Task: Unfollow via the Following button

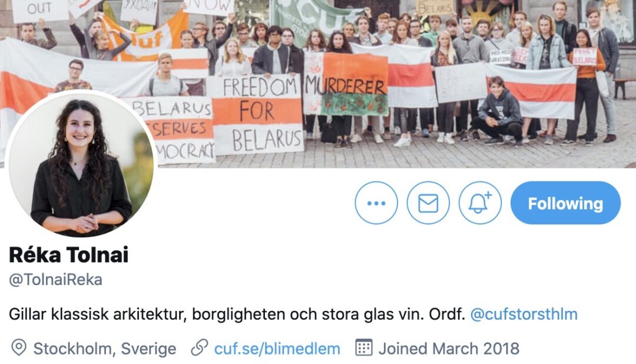Action: click(565, 203)
